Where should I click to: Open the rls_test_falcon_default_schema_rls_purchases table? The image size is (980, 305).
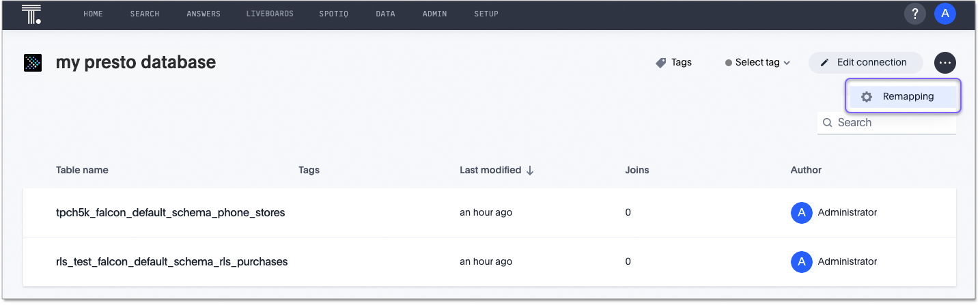coord(171,261)
